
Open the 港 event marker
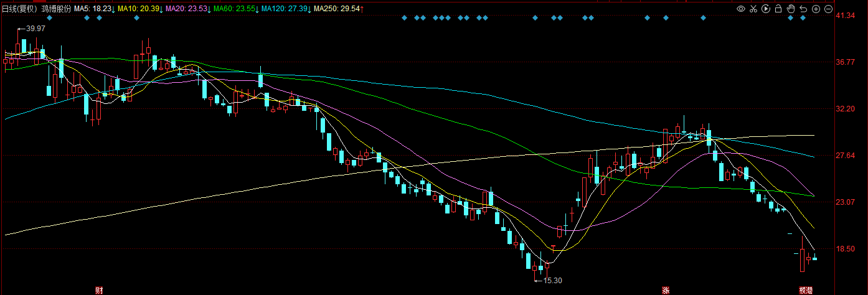[x=809, y=290]
